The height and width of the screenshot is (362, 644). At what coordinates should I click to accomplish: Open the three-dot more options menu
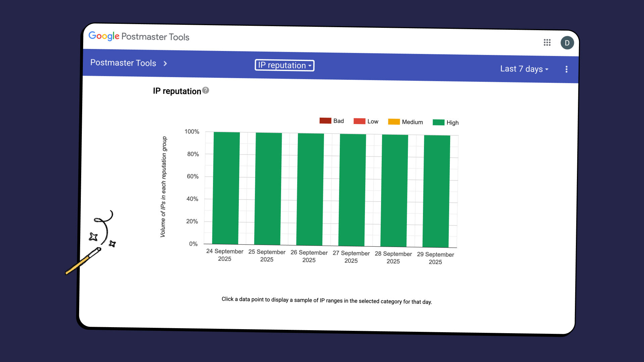(567, 69)
